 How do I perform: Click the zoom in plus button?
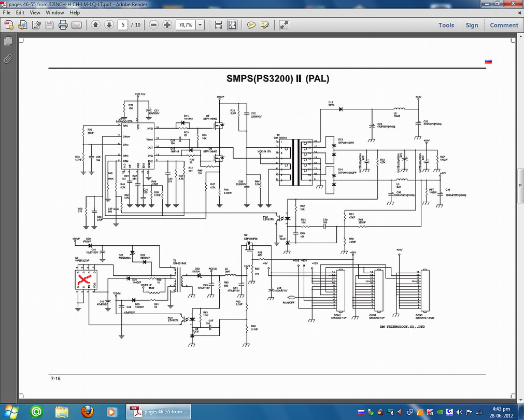(x=167, y=25)
